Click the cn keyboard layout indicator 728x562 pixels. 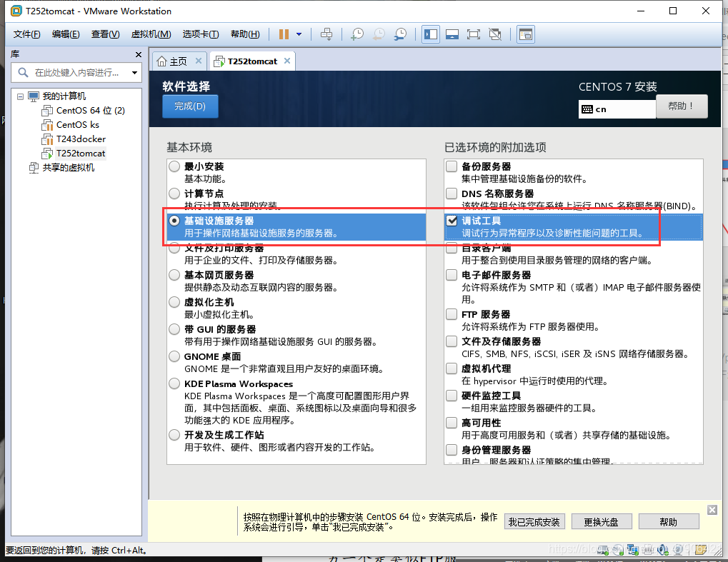click(617, 109)
